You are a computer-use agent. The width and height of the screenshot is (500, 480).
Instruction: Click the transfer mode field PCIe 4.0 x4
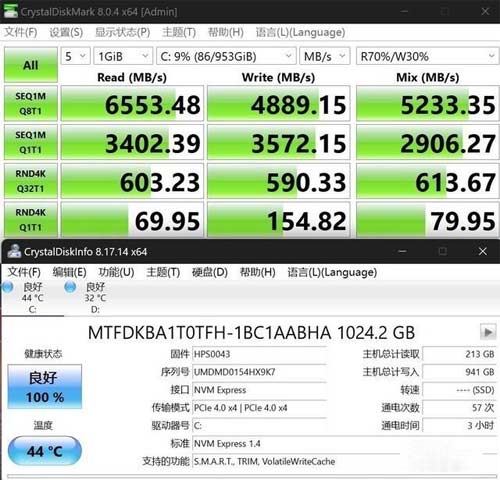259,408
